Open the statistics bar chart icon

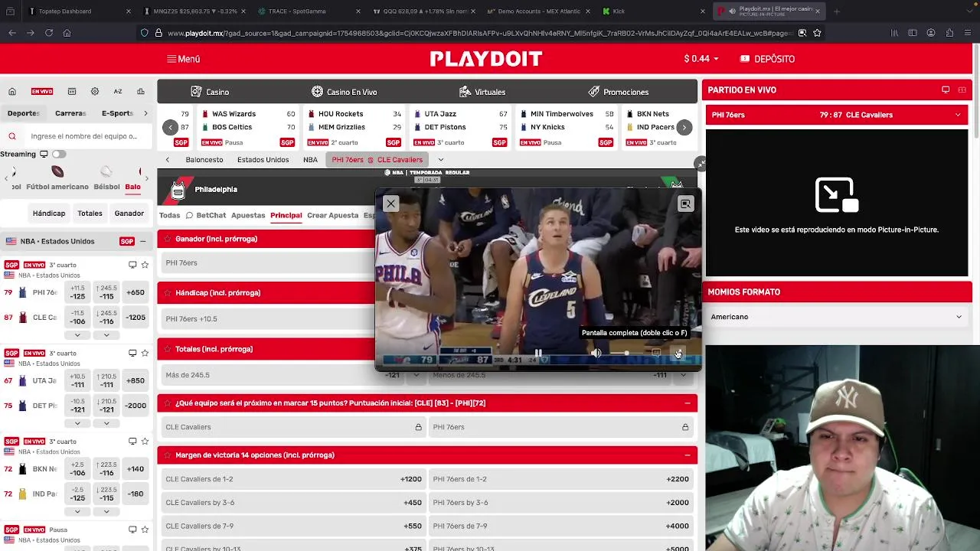click(141, 91)
